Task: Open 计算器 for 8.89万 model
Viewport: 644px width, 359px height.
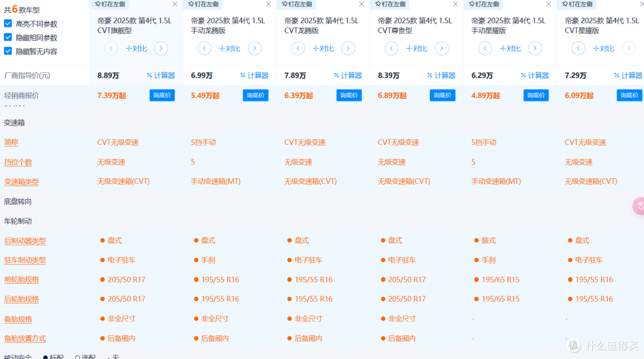Action: click(x=160, y=76)
